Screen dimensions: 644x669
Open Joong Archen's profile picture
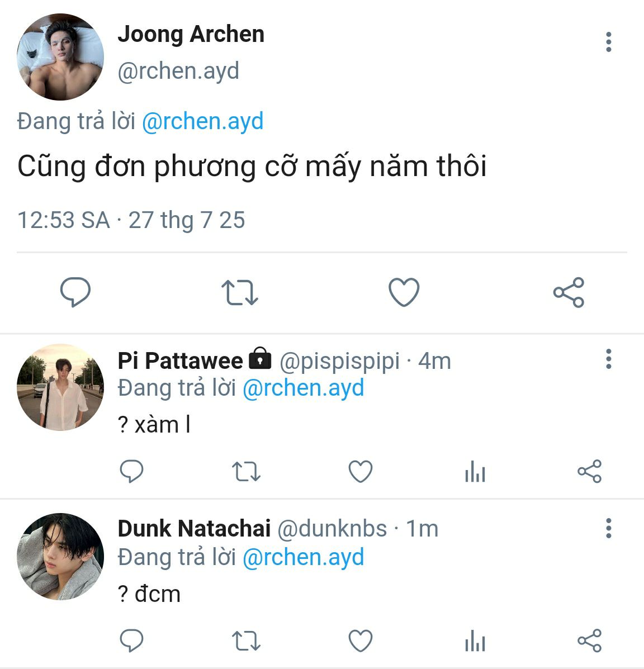click(60, 57)
